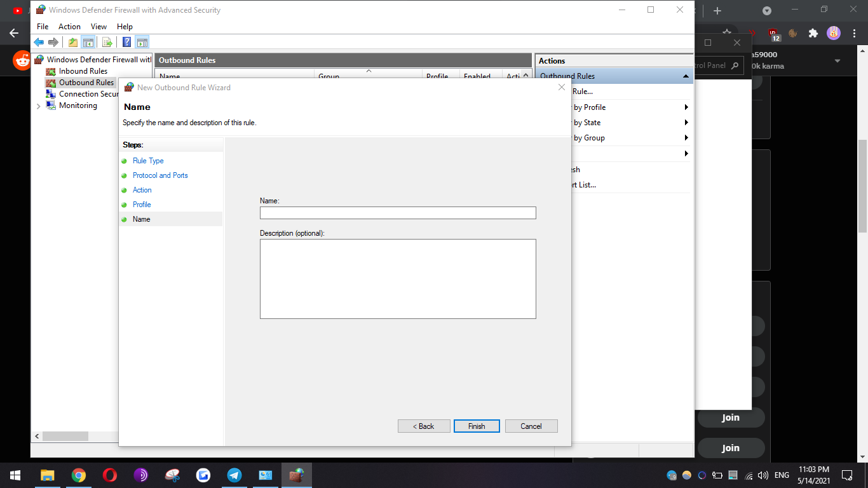
Task: Launch Opera browser from the taskbar
Action: pyautogui.click(x=110, y=475)
